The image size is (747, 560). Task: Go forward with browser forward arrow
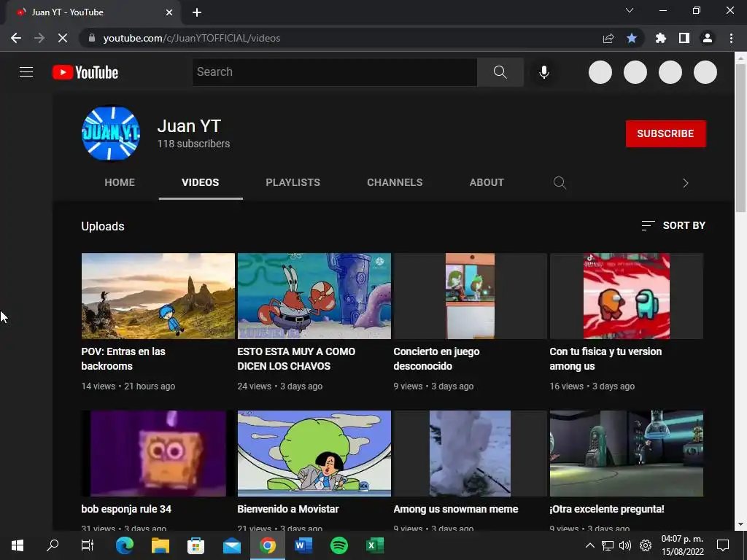(39, 38)
